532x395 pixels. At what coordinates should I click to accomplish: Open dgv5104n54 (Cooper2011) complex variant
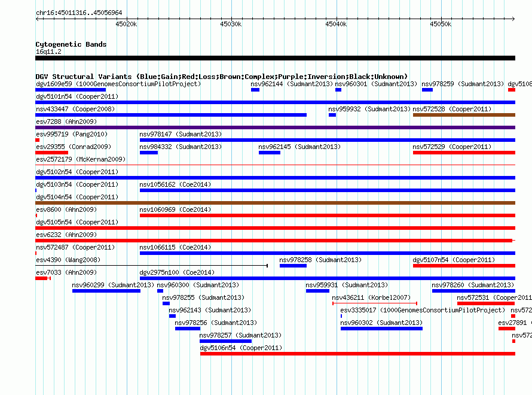tap(77, 197)
